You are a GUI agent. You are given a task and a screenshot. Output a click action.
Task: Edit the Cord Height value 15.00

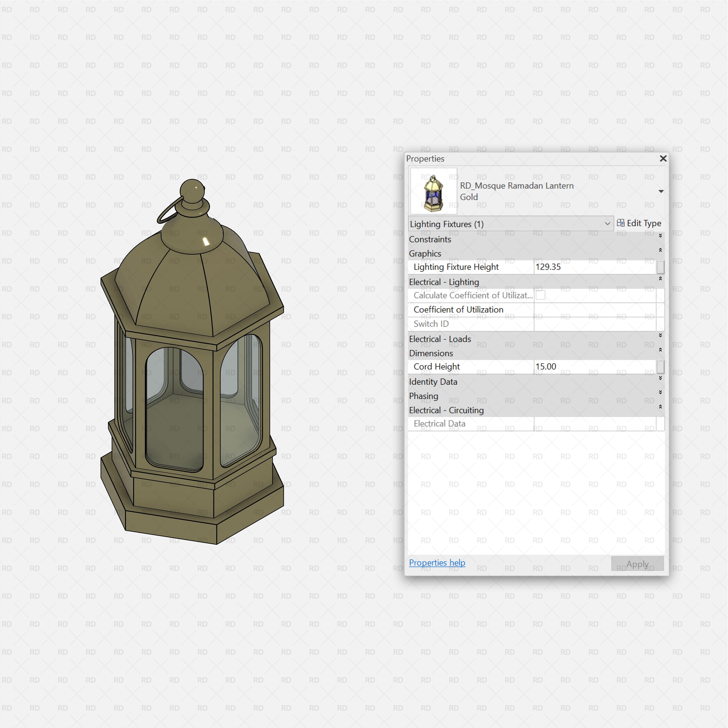(588, 366)
